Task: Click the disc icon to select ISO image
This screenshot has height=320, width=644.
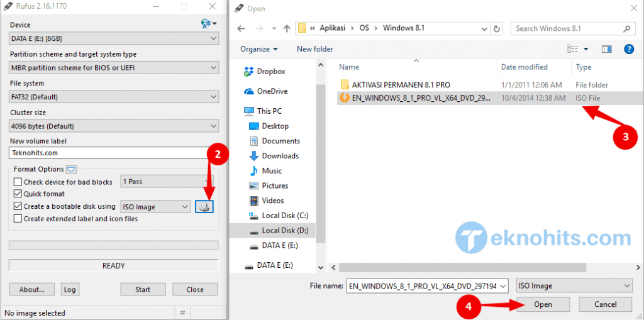Action: [x=204, y=207]
